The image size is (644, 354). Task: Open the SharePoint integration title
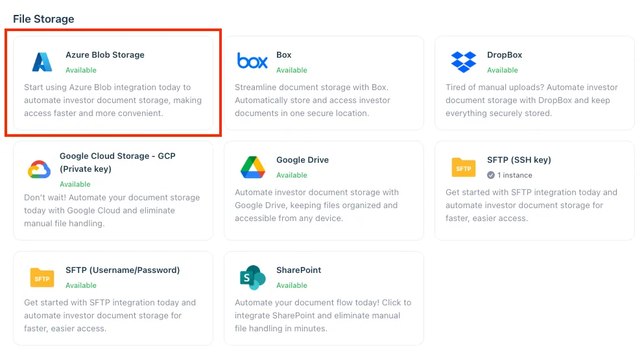click(298, 270)
